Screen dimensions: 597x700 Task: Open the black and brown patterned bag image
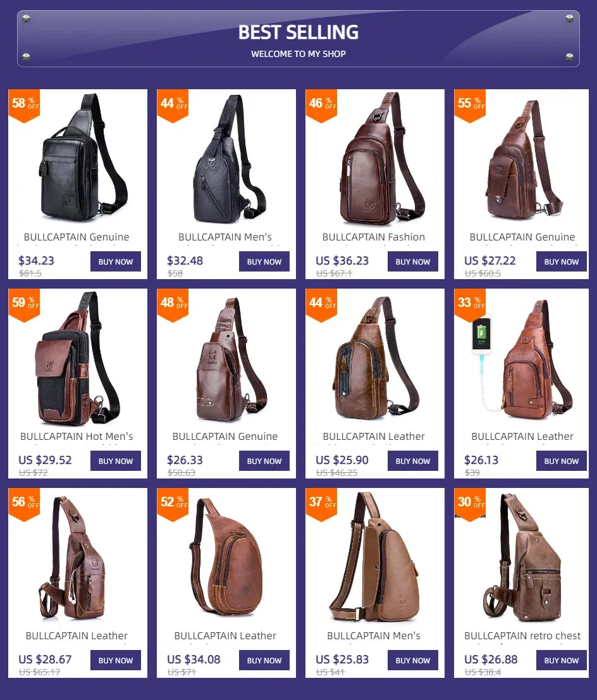(x=78, y=358)
